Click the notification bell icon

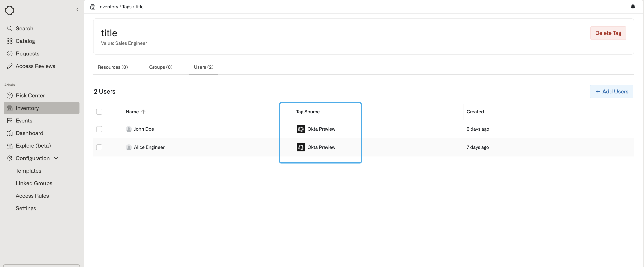[633, 7]
